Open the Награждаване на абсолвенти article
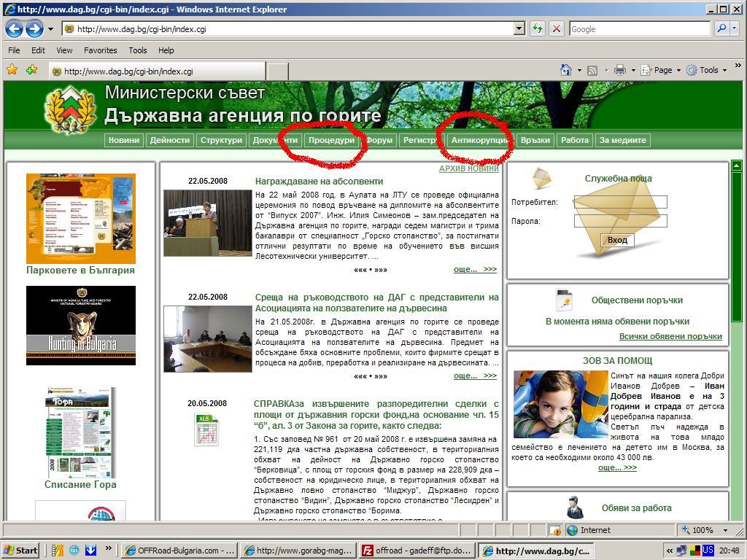This screenshot has width=747, height=560. coord(320,182)
